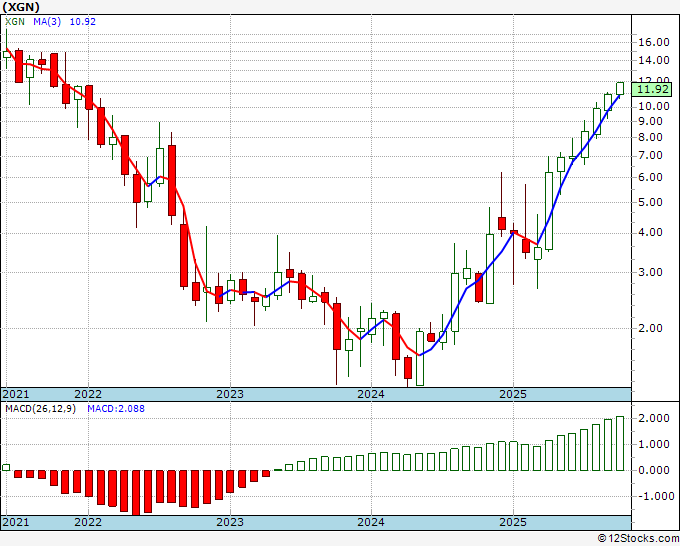Click 2025 on the price chart timeline
Image resolution: width=680 pixels, height=546 pixels.
point(513,394)
